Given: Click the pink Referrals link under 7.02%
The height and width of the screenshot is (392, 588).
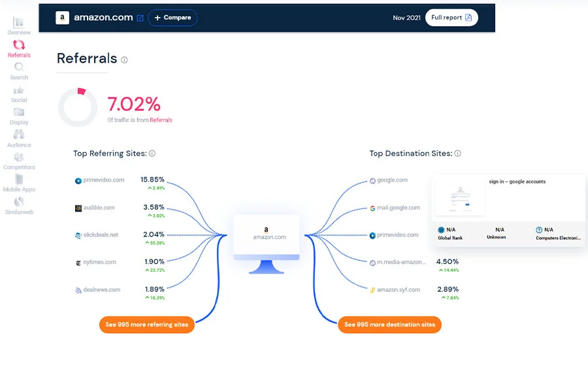Looking at the screenshot, I should click(x=161, y=120).
